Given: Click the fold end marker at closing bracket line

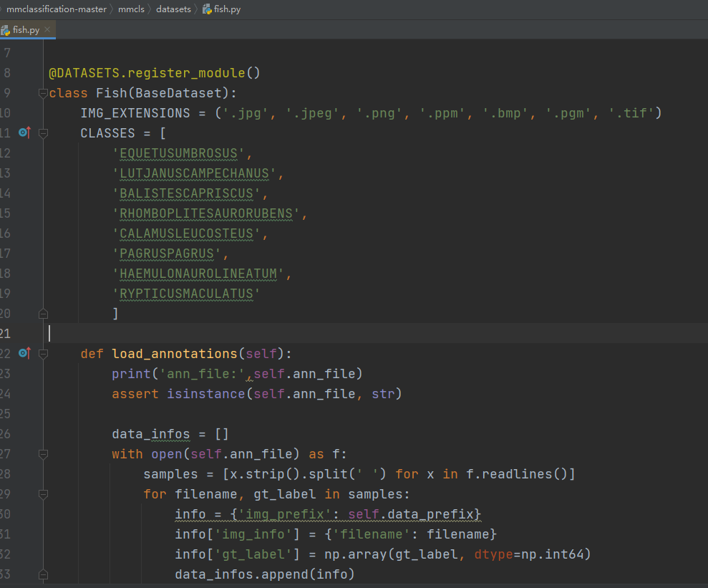Looking at the screenshot, I should click(44, 314).
